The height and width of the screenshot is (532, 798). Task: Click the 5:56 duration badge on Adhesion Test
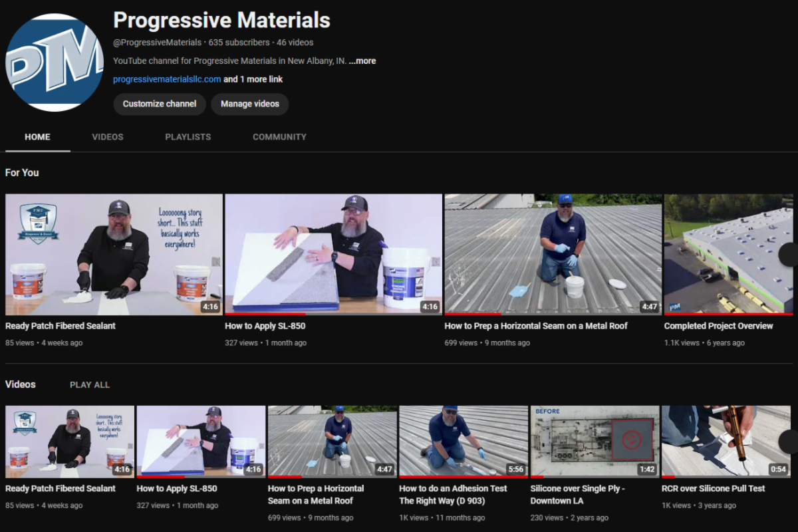(515, 469)
